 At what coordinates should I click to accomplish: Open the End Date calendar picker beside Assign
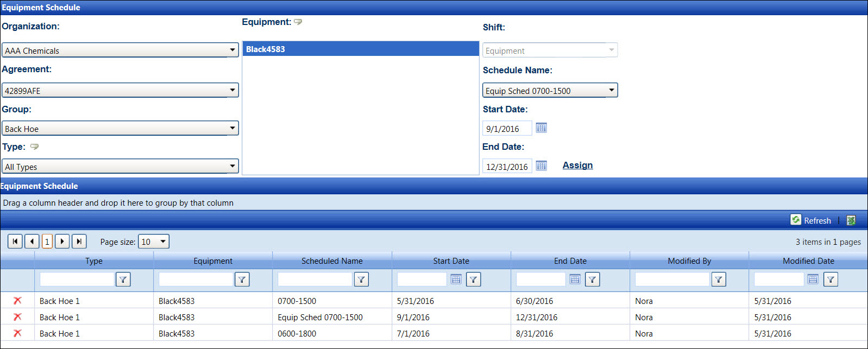[541, 166]
